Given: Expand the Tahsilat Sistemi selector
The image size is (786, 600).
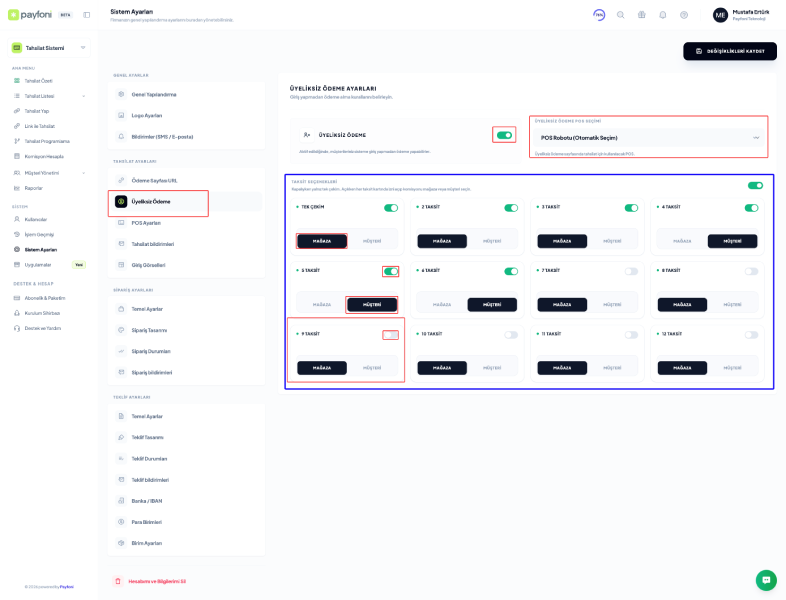Looking at the screenshot, I should 48,47.
